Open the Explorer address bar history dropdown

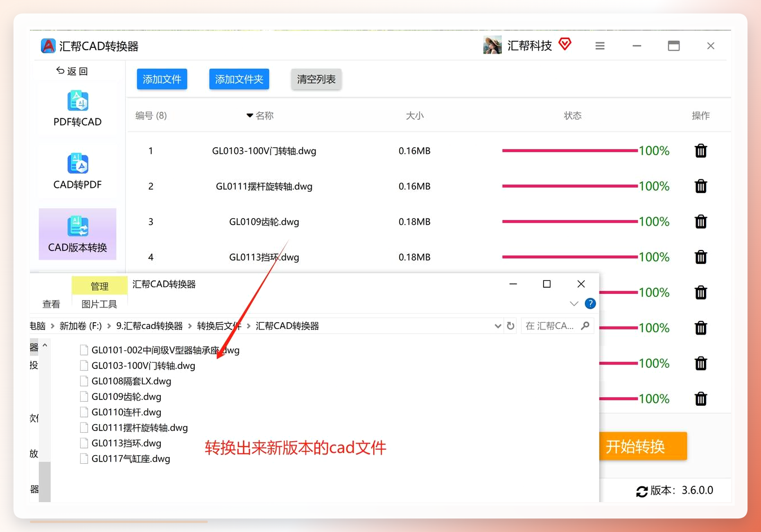pos(498,326)
